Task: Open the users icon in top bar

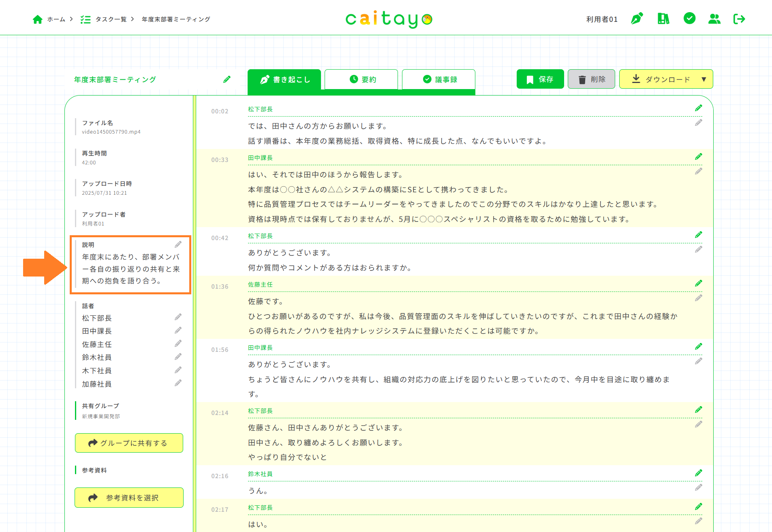Action: (x=714, y=19)
